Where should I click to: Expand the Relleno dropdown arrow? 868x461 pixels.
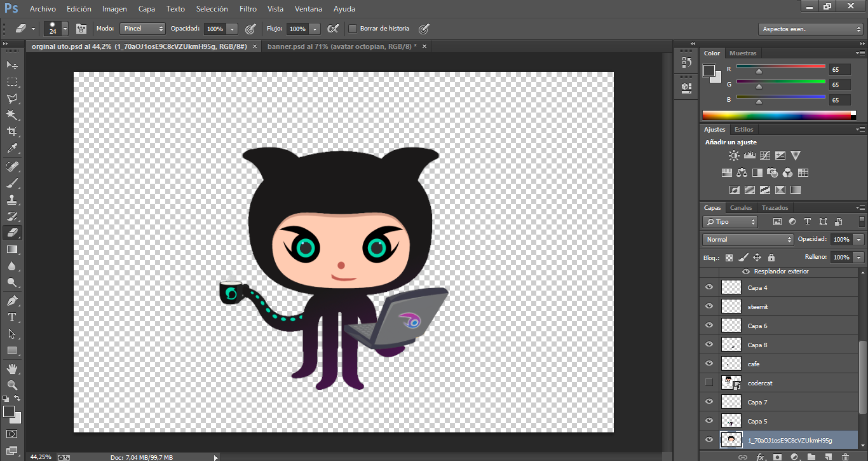click(859, 258)
